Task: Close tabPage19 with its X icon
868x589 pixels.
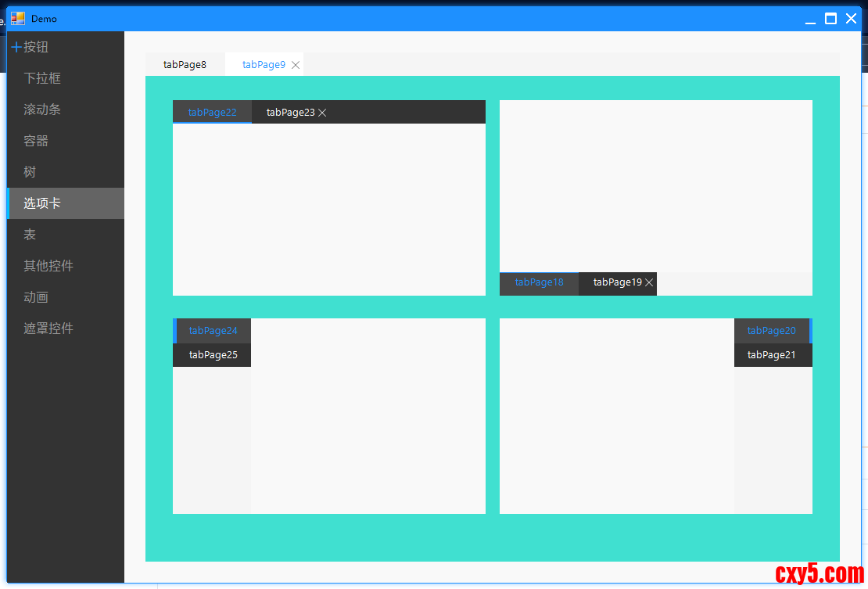Action: (649, 283)
